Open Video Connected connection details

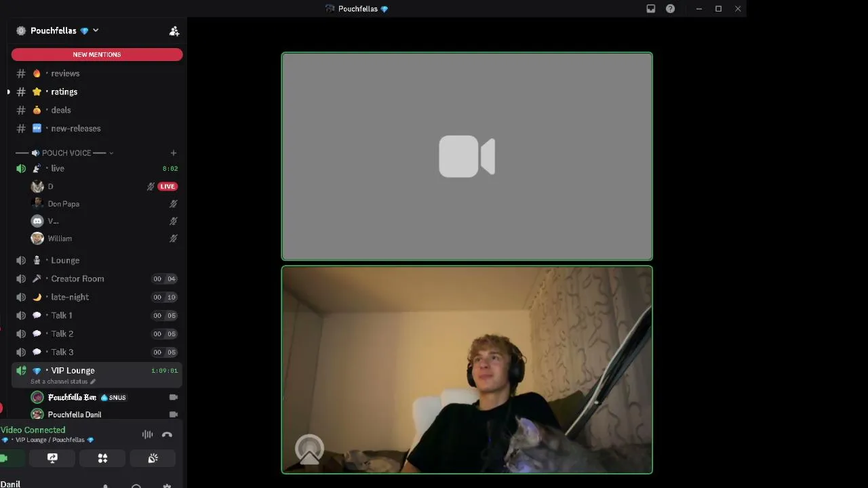pos(33,430)
